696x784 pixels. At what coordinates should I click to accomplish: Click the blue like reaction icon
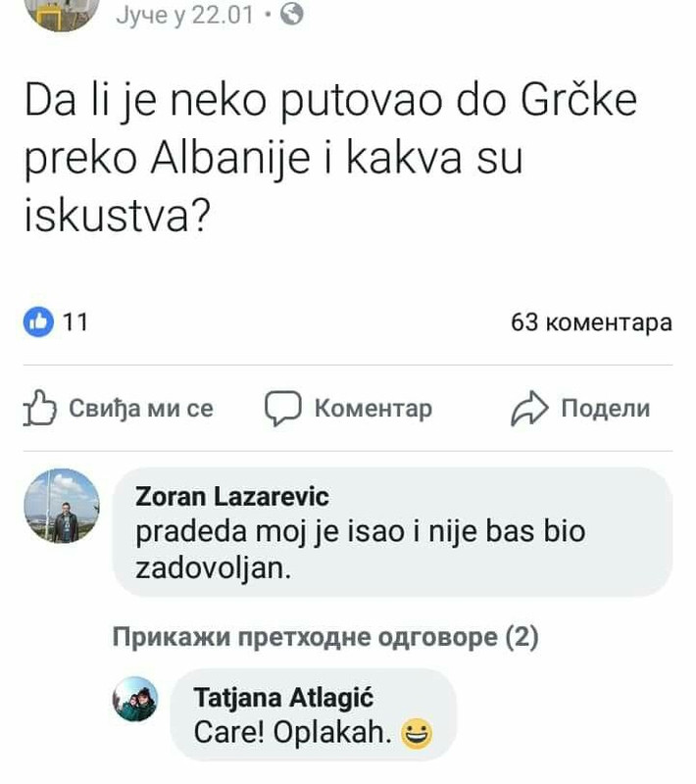[x=38, y=321]
